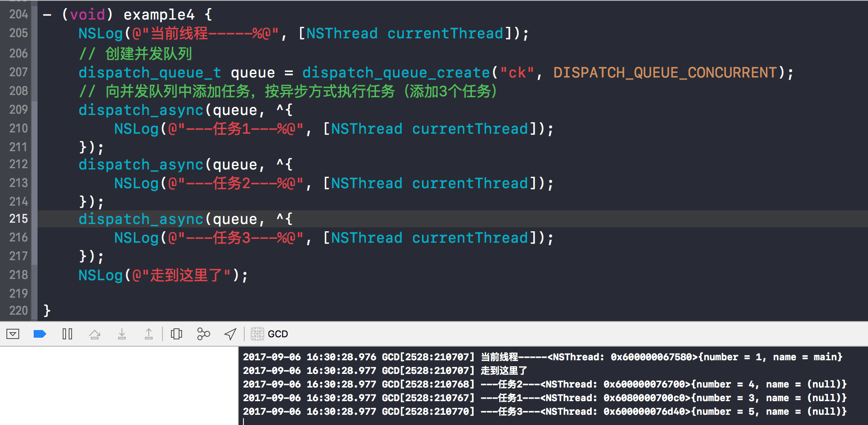Viewport: 868px width, 425px height.
Task: Click line number 215 in gutter
Action: 18,219
